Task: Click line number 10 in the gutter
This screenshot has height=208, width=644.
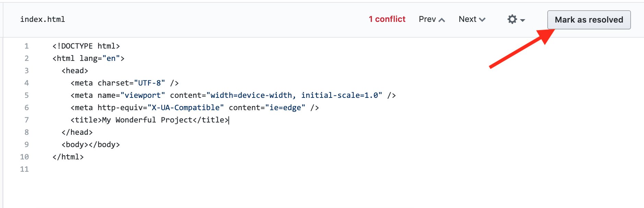Action: click(24, 157)
